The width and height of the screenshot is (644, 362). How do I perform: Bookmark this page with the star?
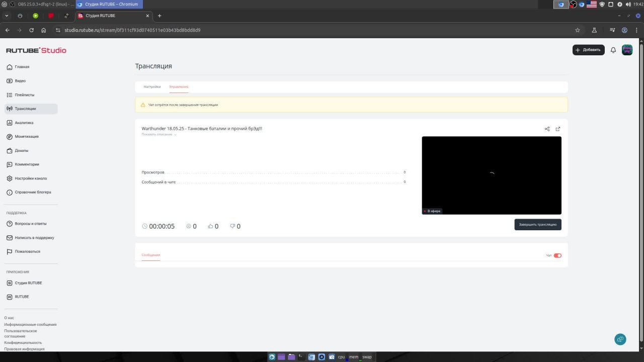578,30
